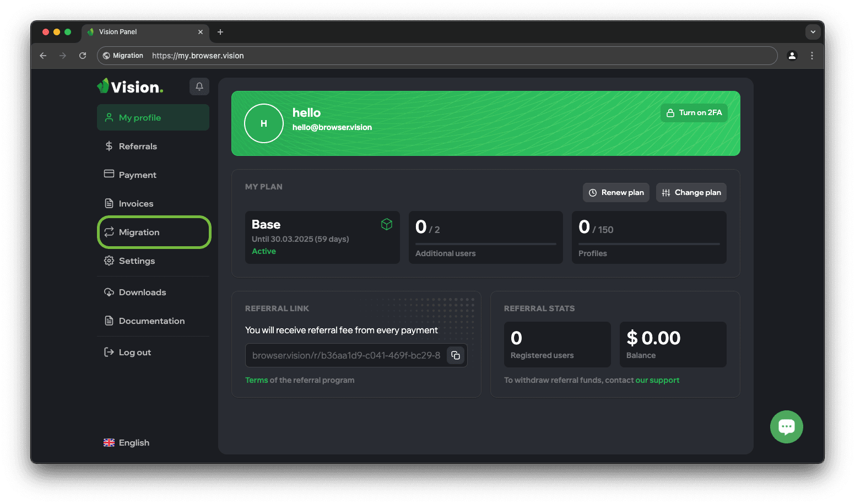Open Chrome's three-dot menu
The image size is (855, 504).
pyautogui.click(x=811, y=56)
